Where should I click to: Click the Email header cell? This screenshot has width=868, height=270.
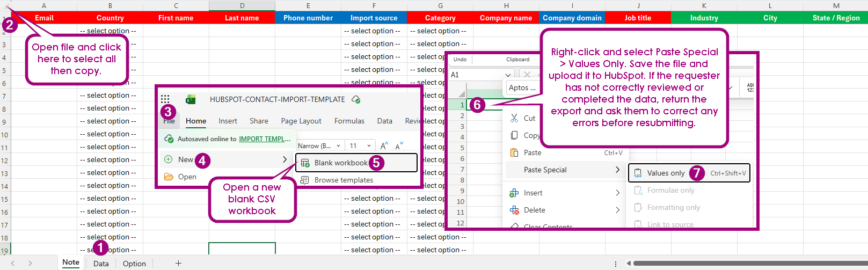(44, 18)
